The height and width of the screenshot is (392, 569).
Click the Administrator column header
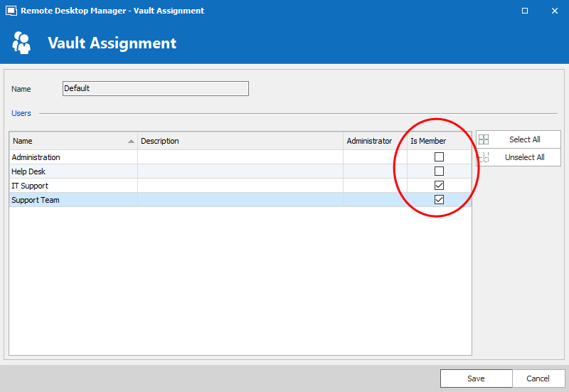pos(369,141)
